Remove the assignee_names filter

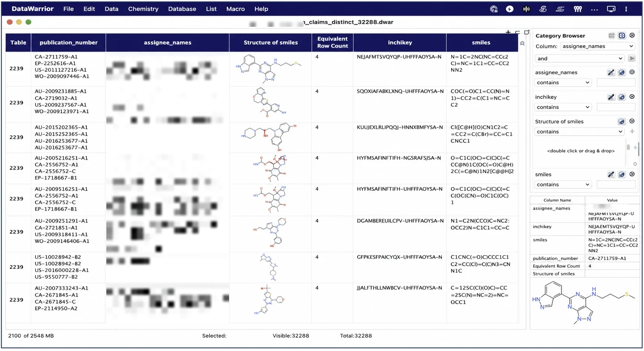[632, 72]
